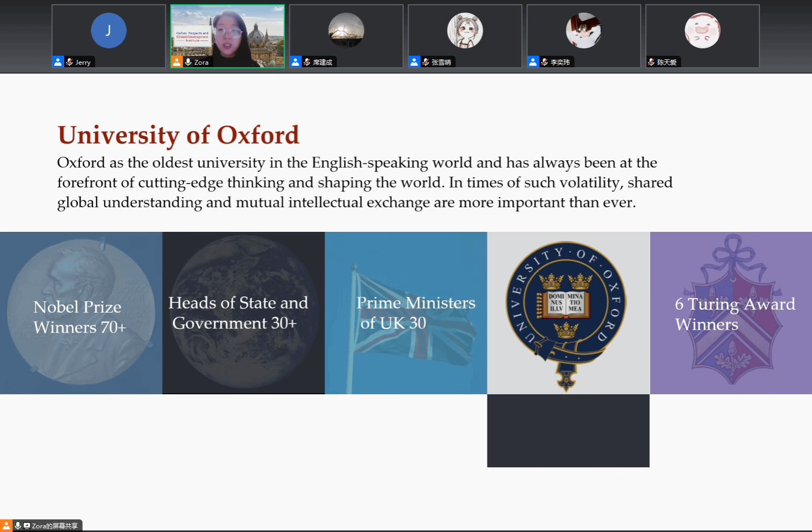The height and width of the screenshot is (532, 812).
Task: Click 席建成's muted microphone icon
Action: point(307,62)
